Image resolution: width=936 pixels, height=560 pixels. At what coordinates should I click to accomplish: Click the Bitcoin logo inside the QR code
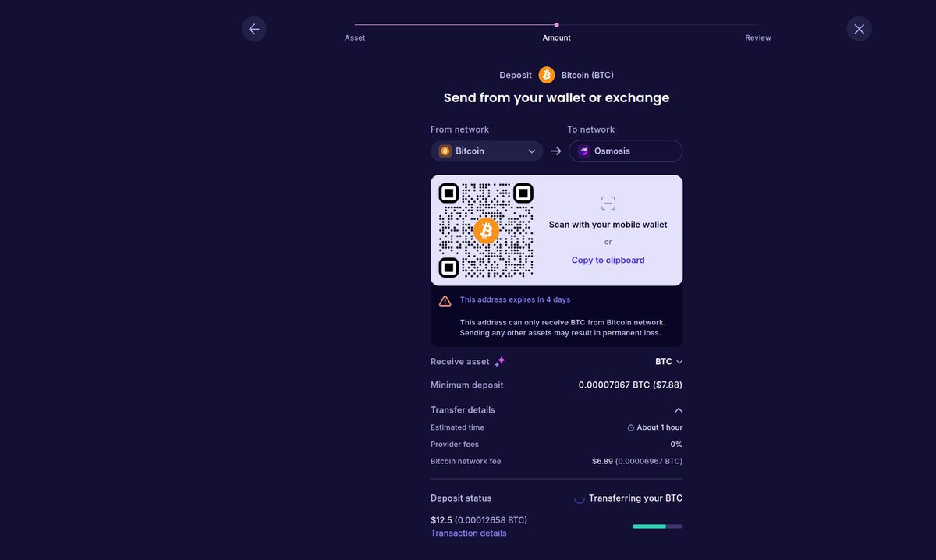click(x=486, y=230)
